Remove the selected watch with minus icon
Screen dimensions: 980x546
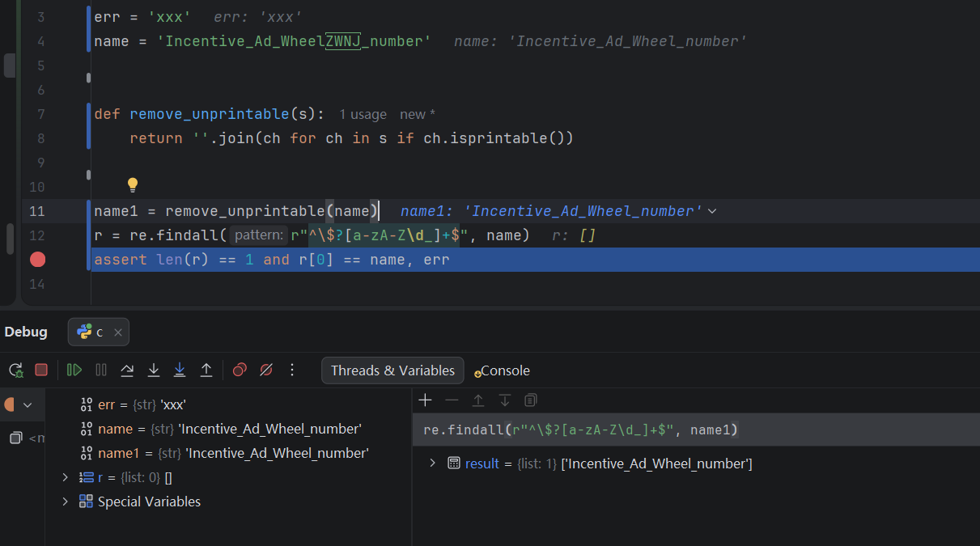[452, 400]
